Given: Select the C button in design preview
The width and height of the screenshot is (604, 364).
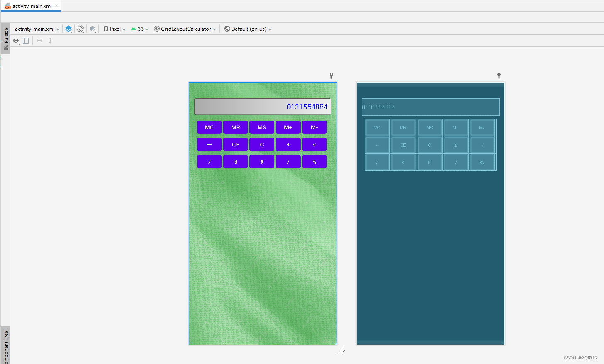Looking at the screenshot, I should tap(262, 144).
